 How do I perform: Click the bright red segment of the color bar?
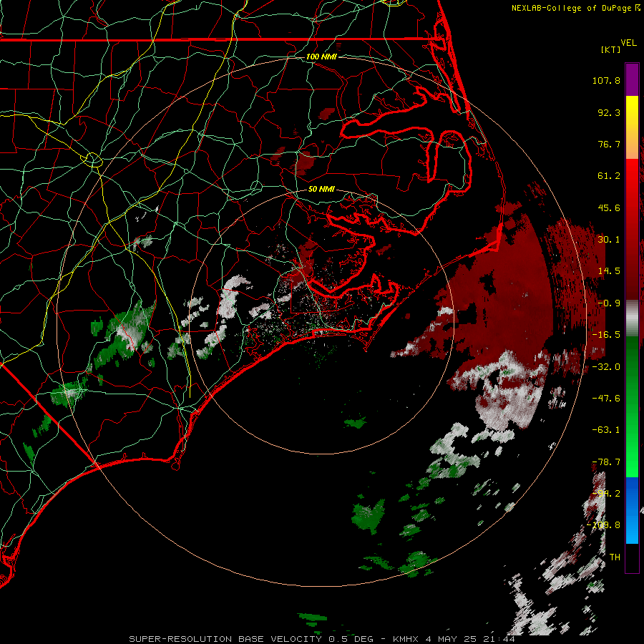[x=632, y=180]
